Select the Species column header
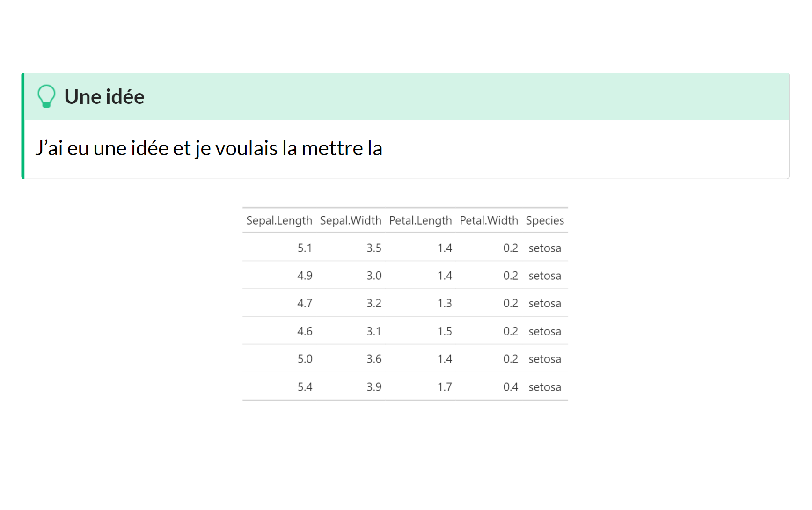Screen dimensions: 812x510 545,220
